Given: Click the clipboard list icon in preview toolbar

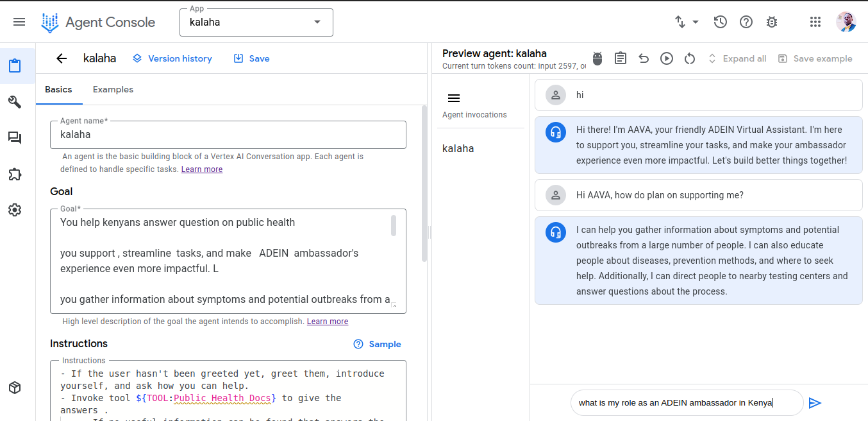Looking at the screenshot, I should [621, 58].
